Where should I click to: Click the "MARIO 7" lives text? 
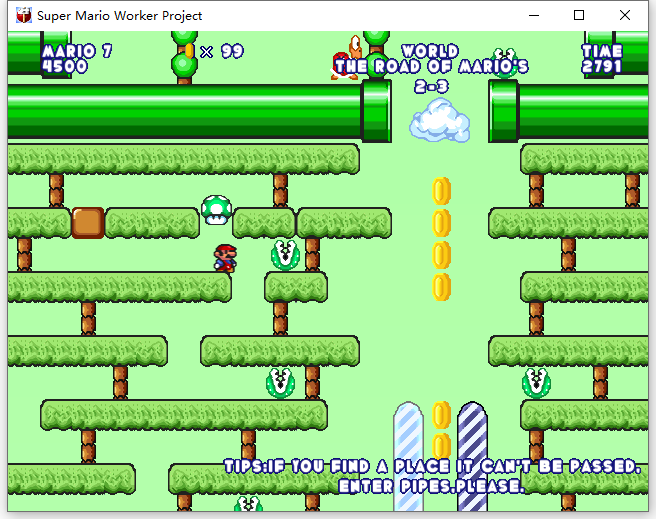coord(77,51)
